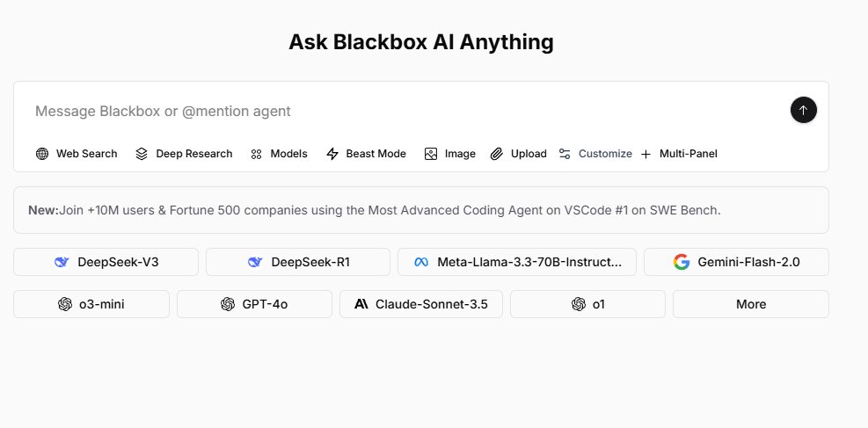Enable Deep Research label

(194, 154)
